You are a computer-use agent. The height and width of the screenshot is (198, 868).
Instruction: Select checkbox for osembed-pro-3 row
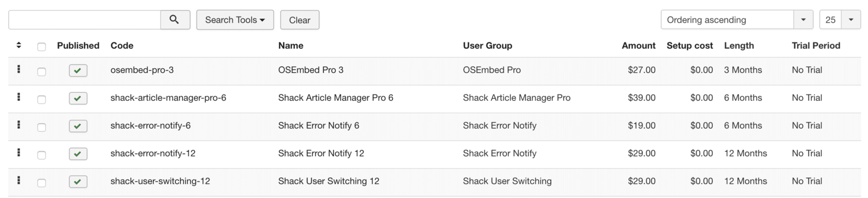click(x=42, y=72)
